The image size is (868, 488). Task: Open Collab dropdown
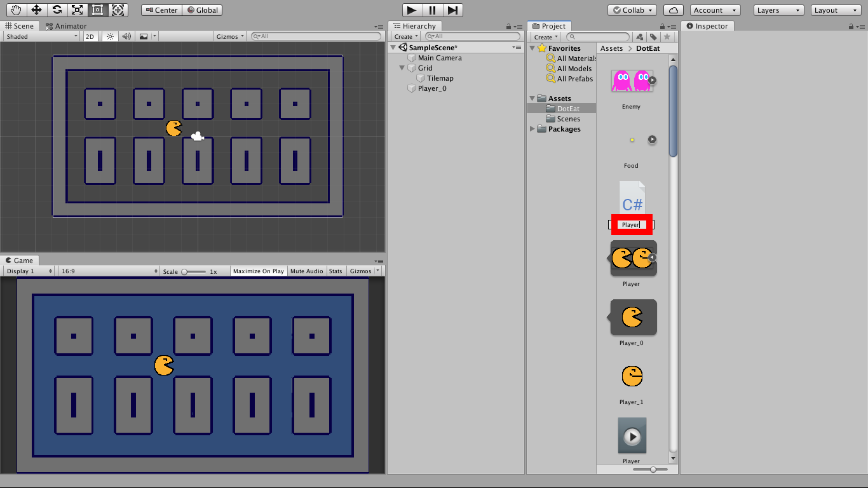[x=632, y=10]
